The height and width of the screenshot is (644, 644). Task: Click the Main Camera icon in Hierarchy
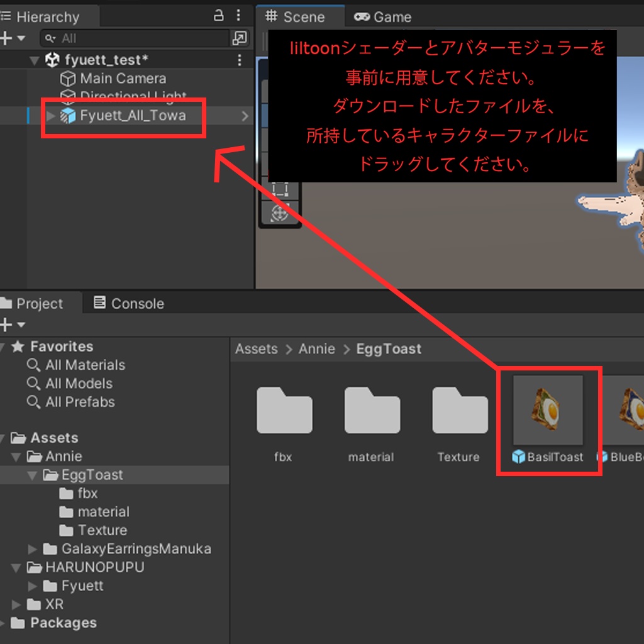(67, 79)
